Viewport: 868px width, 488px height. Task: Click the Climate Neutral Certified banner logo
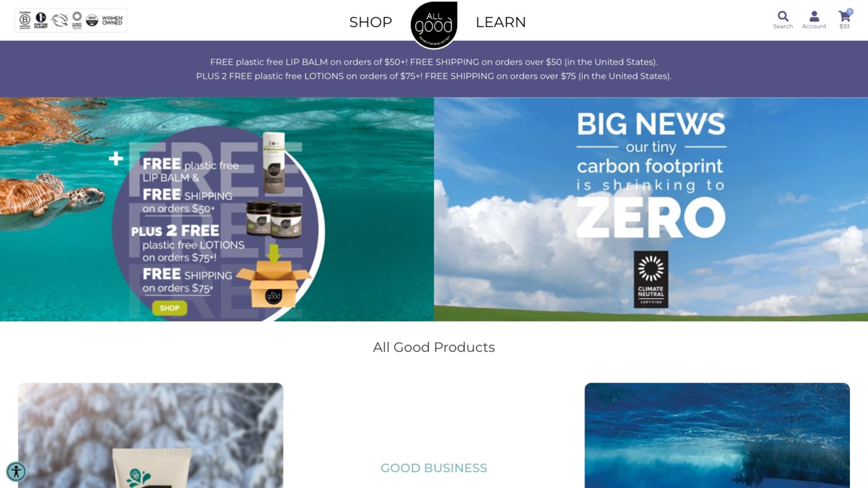(x=651, y=279)
